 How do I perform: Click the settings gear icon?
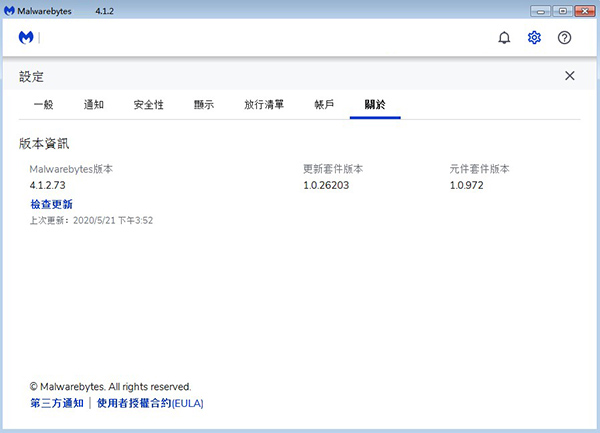pyautogui.click(x=534, y=37)
